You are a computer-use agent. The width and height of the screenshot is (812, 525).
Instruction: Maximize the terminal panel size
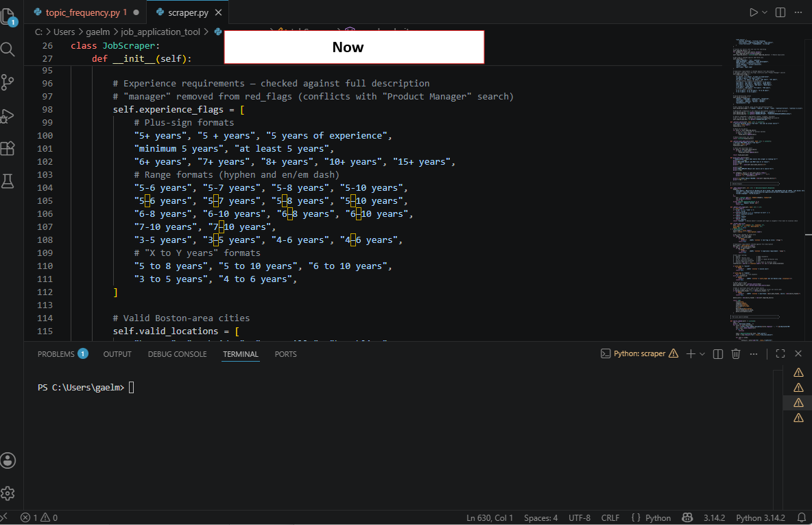pos(780,353)
